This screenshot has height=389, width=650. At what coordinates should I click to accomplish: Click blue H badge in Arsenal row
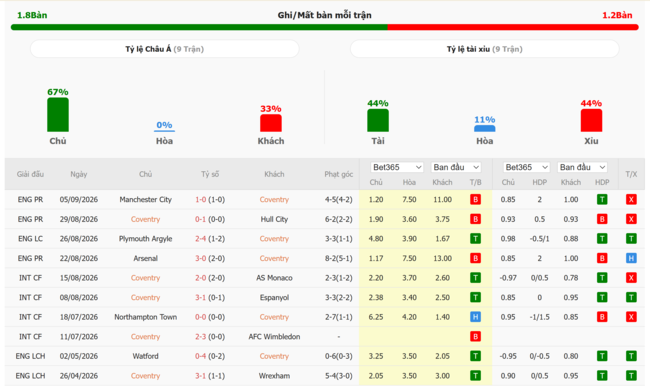coord(631,258)
